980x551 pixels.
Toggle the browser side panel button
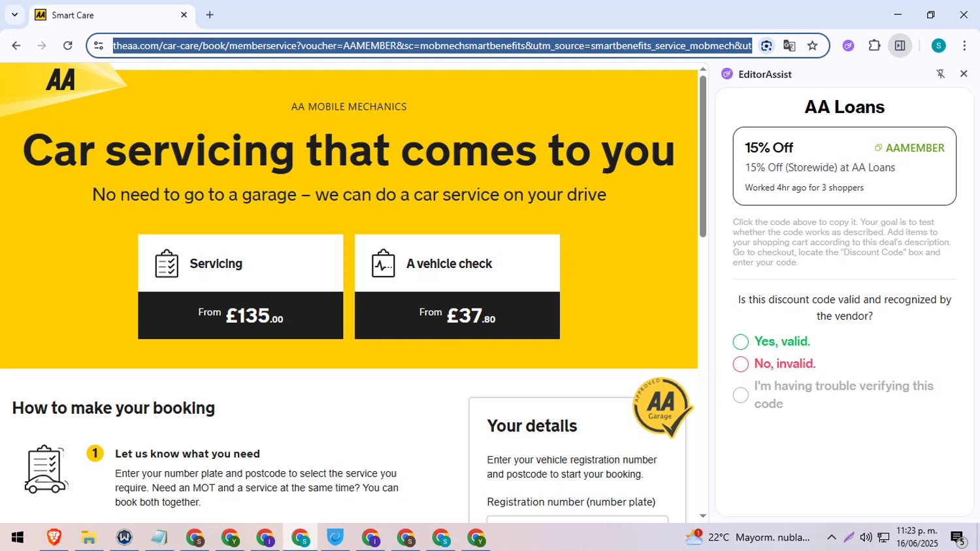coord(900,45)
